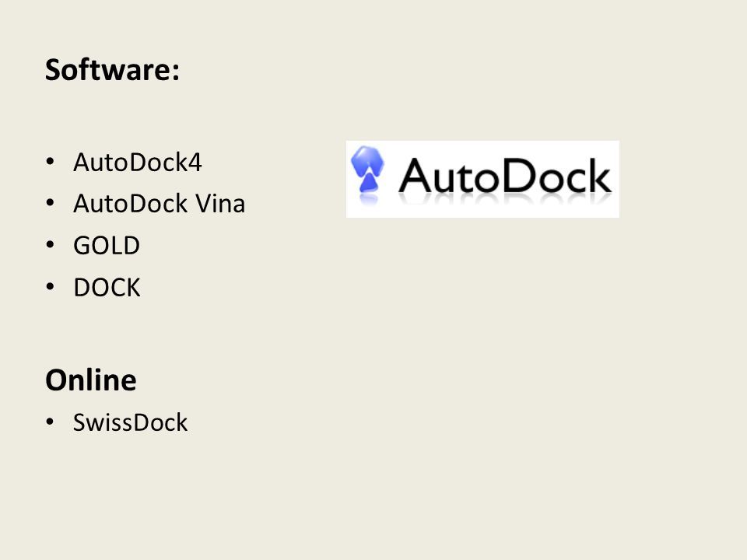This screenshot has width=747, height=560.
Task: Select the SwissDock list item
Action: pyautogui.click(x=131, y=422)
